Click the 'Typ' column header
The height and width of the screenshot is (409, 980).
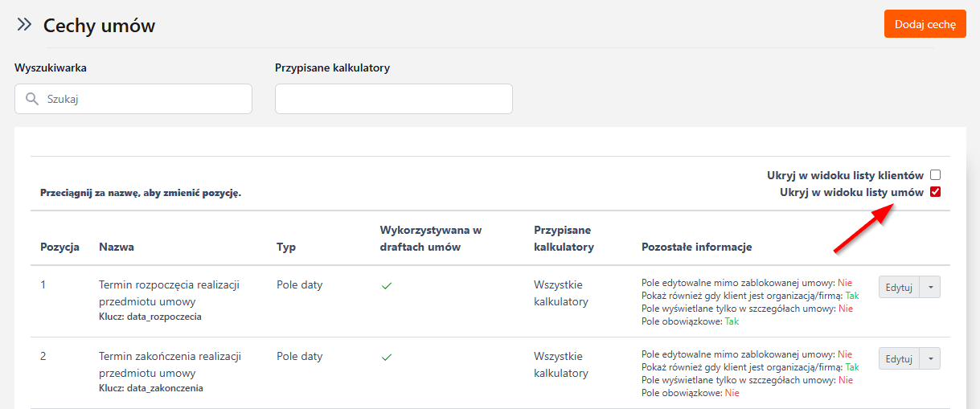pyautogui.click(x=286, y=247)
